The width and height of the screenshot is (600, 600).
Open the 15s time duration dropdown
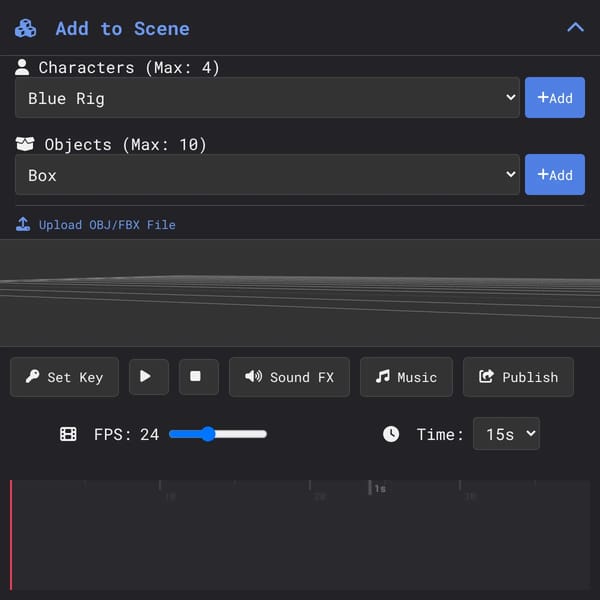(x=506, y=434)
